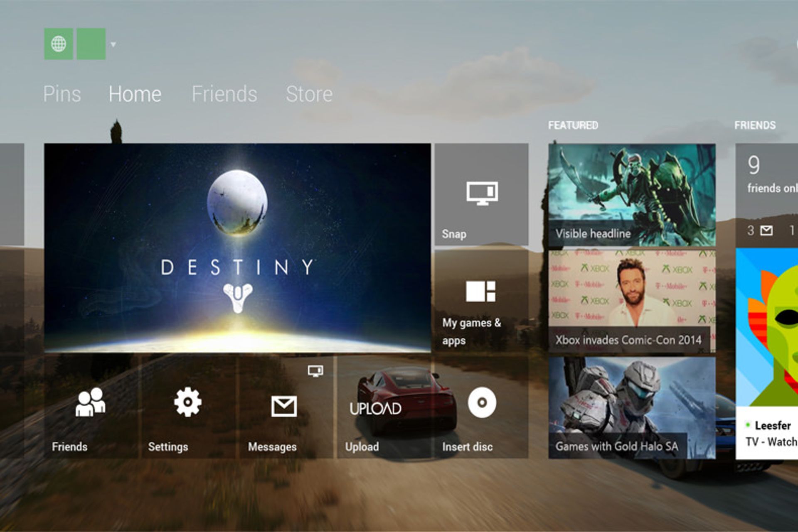This screenshot has height=532, width=798.
Task: Click the messages envelope icon in Friends tile
Action: click(x=766, y=230)
